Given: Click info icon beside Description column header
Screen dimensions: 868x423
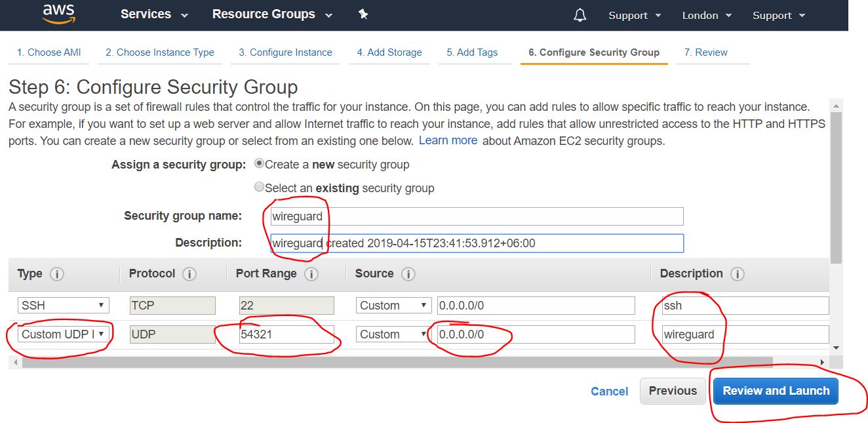Looking at the screenshot, I should click(737, 274).
